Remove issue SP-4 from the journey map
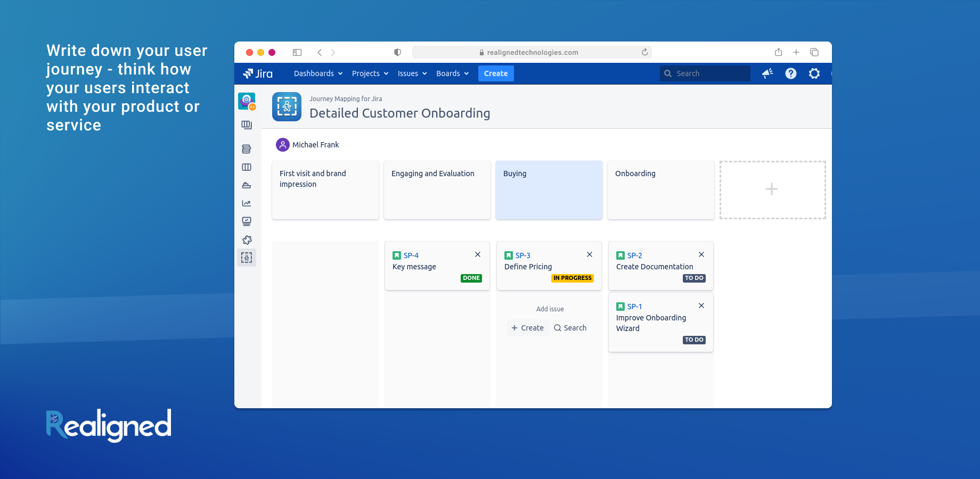The height and width of the screenshot is (479, 980). (478, 254)
